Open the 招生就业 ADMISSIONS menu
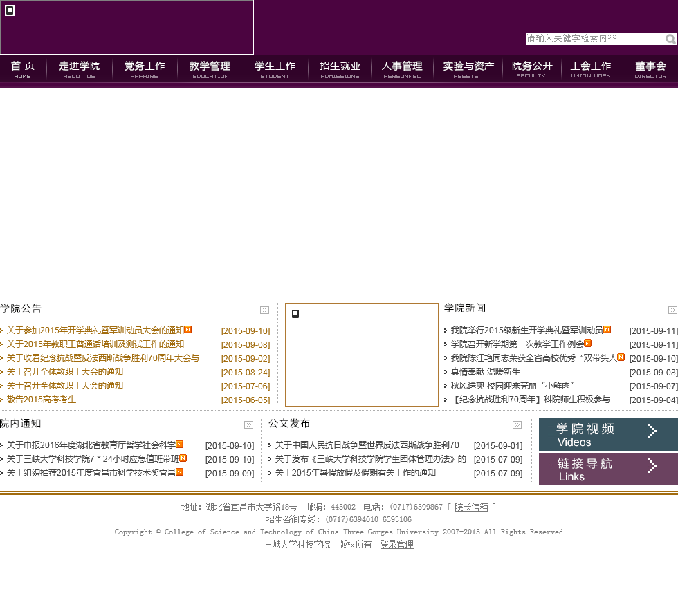 (340, 69)
